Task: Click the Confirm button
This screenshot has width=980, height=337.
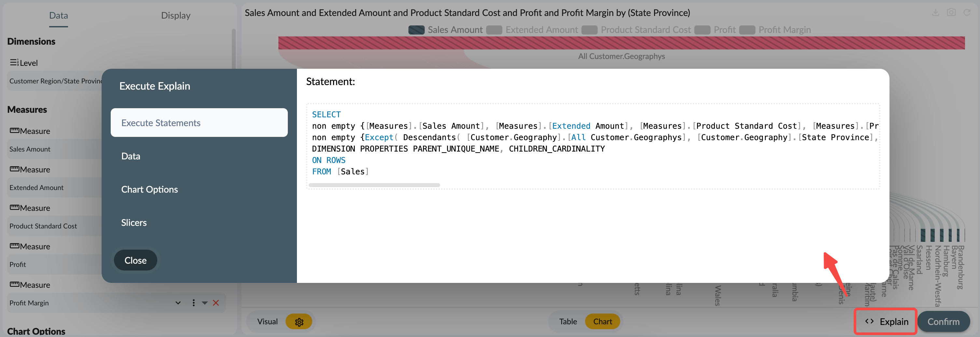Action: [944, 322]
